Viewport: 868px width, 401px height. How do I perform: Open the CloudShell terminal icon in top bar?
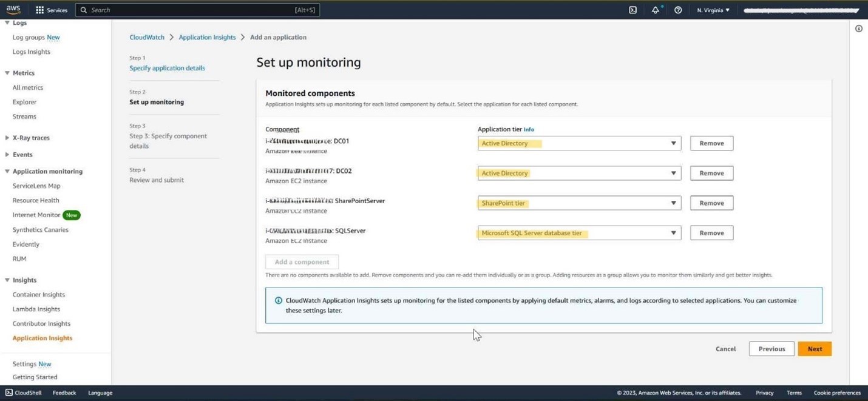click(x=632, y=10)
